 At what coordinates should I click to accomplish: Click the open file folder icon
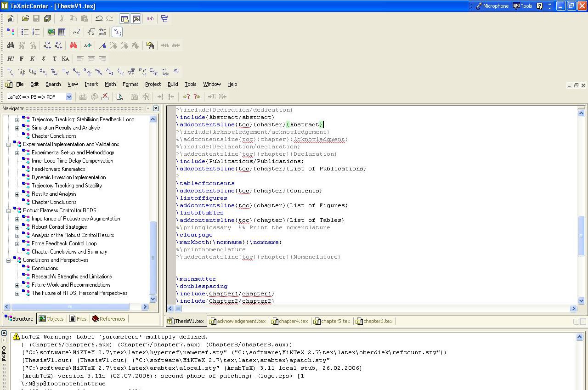pyautogui.click(x=25, y=19)
